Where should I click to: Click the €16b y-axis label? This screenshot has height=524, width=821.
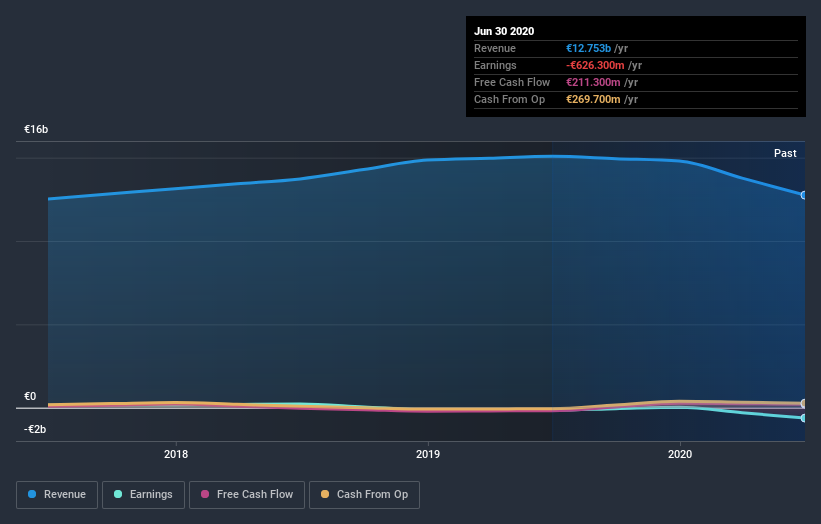(x=36, y=129)
